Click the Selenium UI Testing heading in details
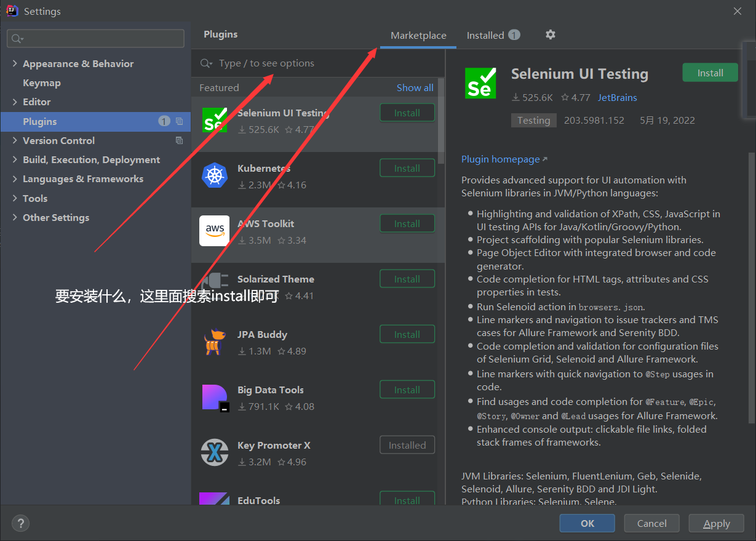Image resolution: width=756 pixels, height=541 pixels. tap(579, 74)
